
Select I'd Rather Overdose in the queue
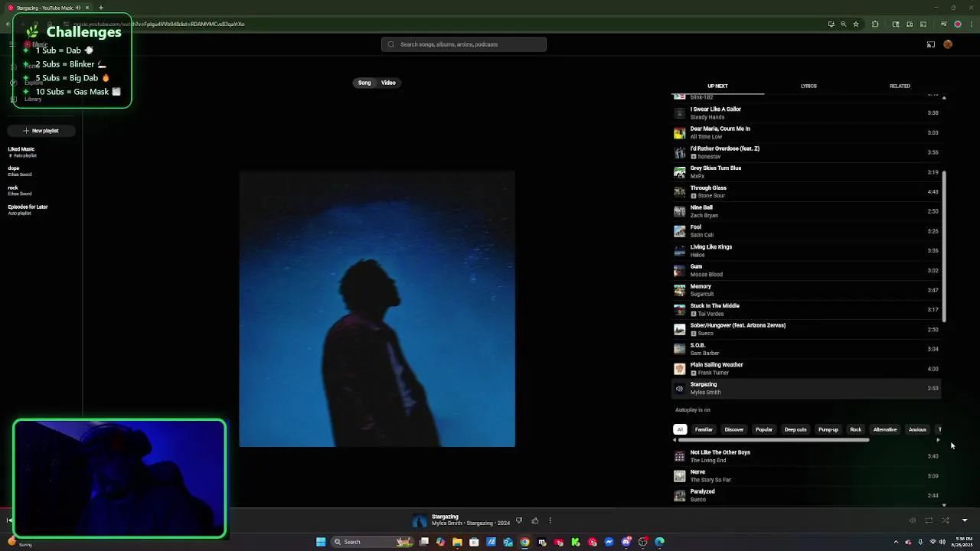coord(806,152)
